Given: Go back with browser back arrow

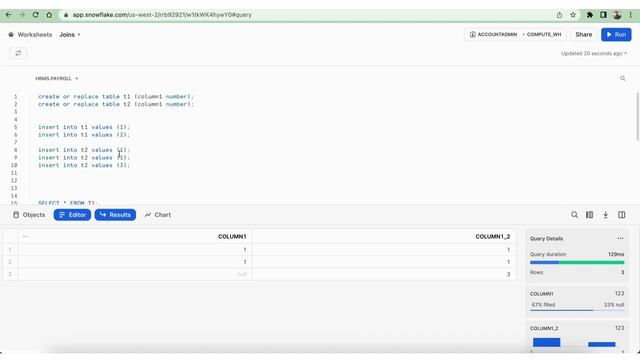Looking at the screenshot, I should [9, 15].
